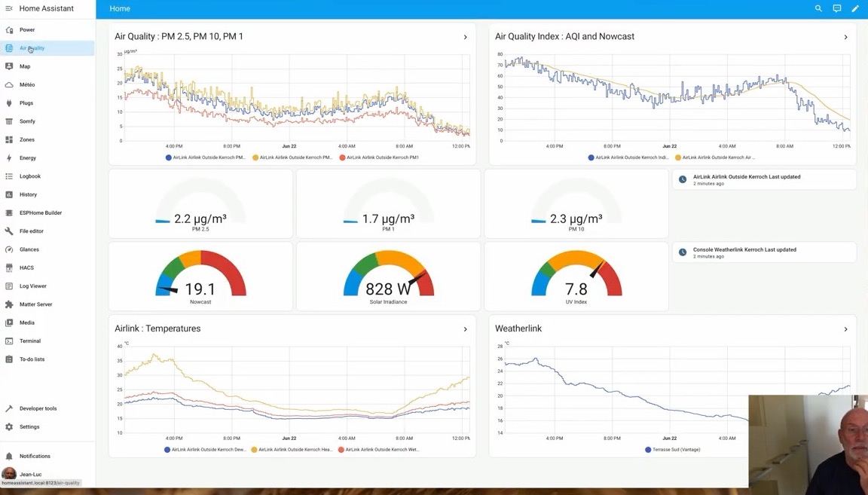
Task: Open the PM 1 gauge card
Action: tap(388, 203)
